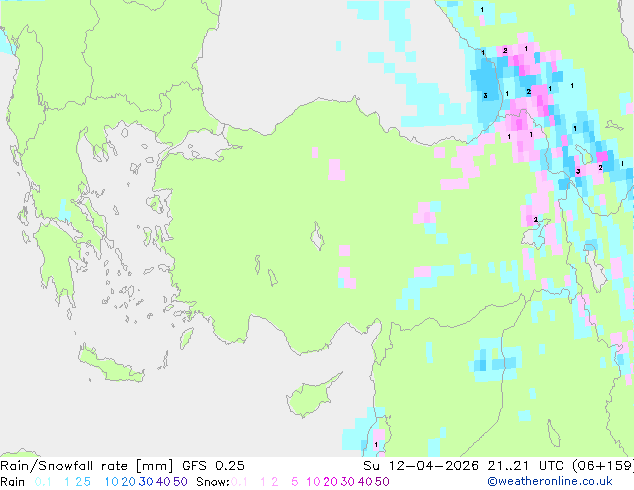Pick the Rain legend value 50
The image size is (634, 490).
pos(180,482)
